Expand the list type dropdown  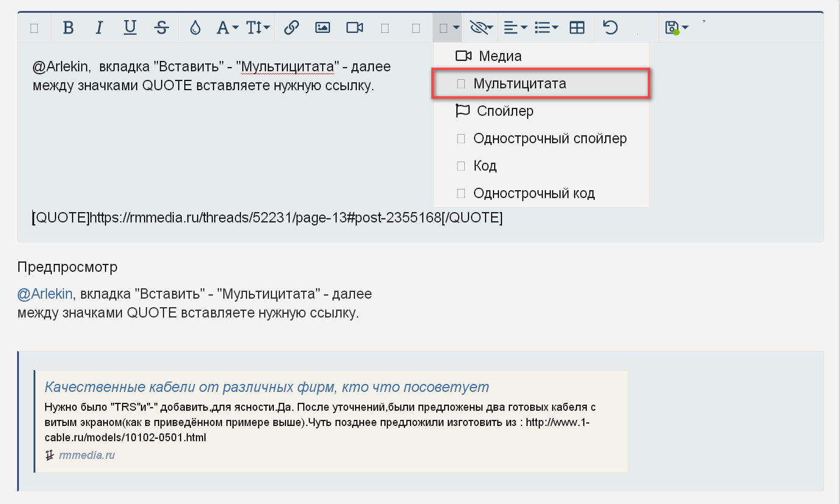coord(546,27)
